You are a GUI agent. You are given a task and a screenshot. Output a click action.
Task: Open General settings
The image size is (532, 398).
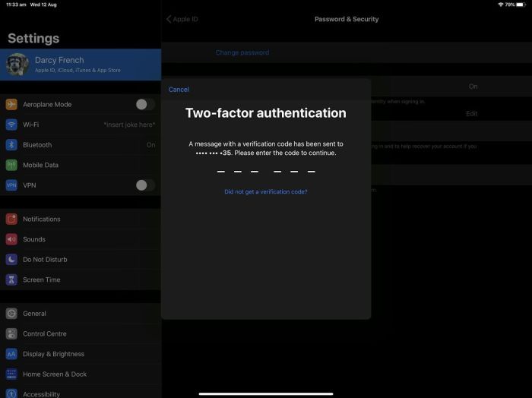click(x=81, y=314)
